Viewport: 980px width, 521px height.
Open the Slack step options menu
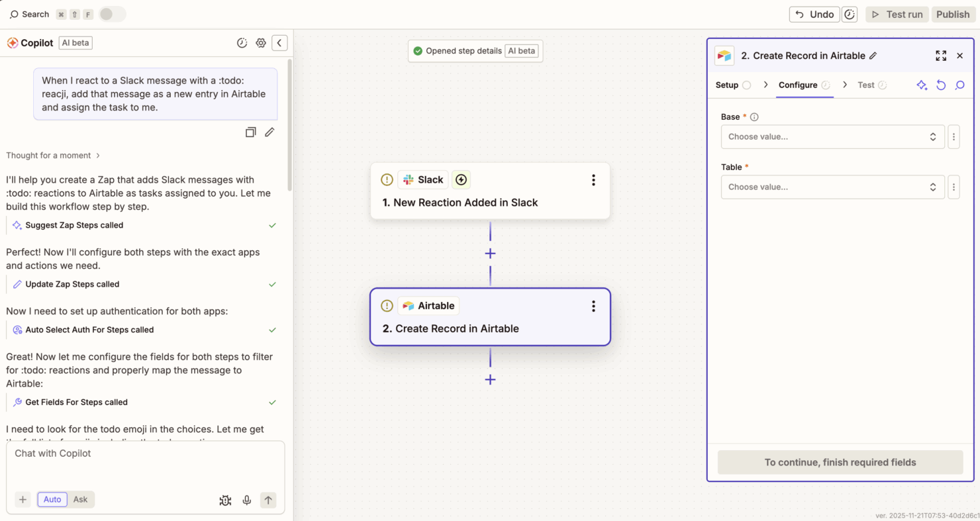(x=593, y=179)
